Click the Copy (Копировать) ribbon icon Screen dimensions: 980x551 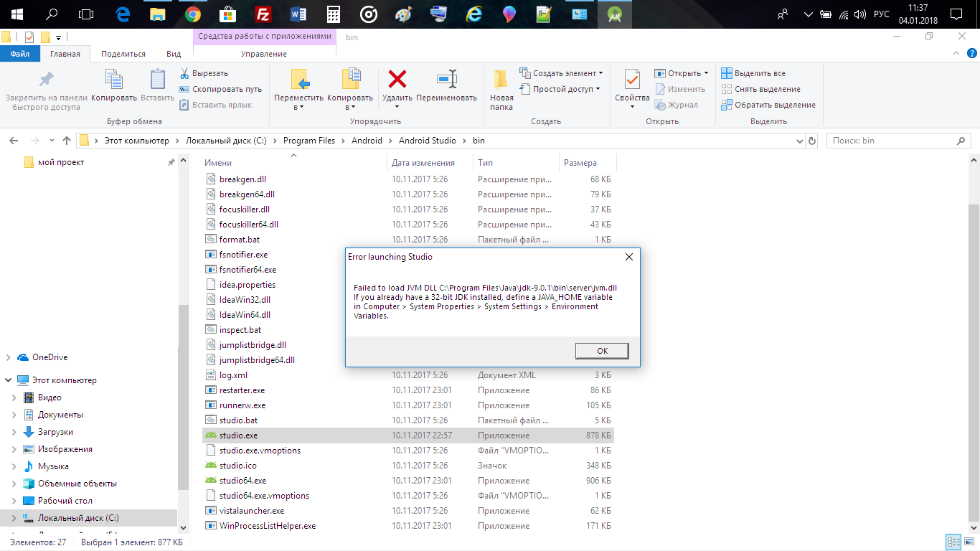coord(114,80)
